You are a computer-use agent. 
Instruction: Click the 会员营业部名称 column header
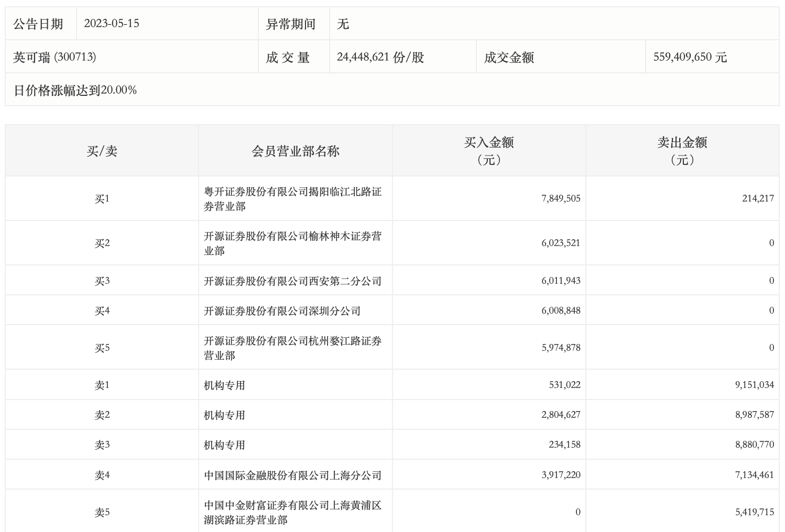pos(296,151)
